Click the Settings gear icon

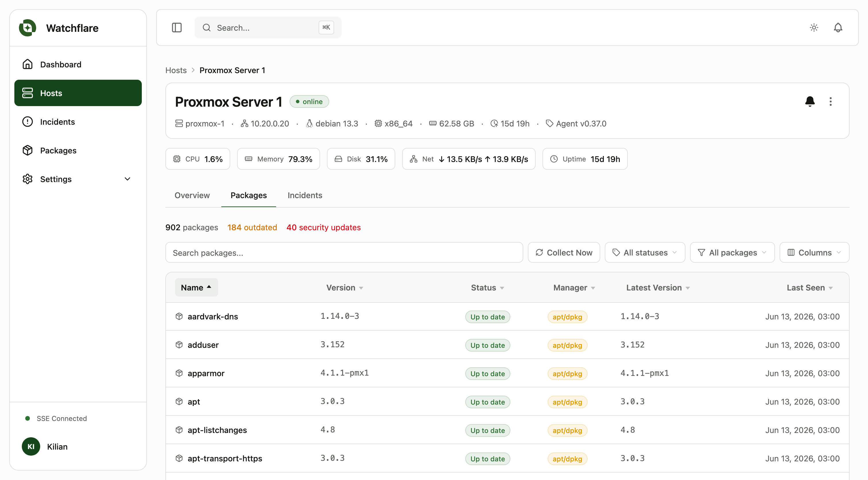pos(28,179)
